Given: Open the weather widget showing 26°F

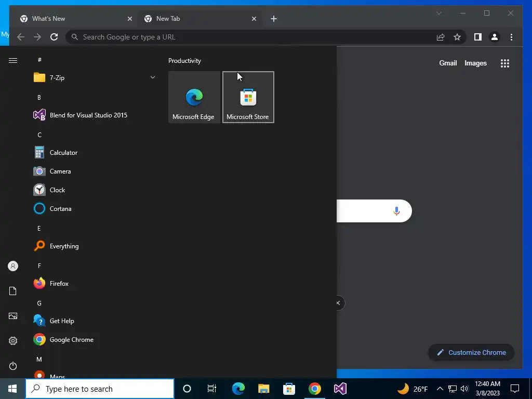Looking at the screenshot, I should click(412, 389).
